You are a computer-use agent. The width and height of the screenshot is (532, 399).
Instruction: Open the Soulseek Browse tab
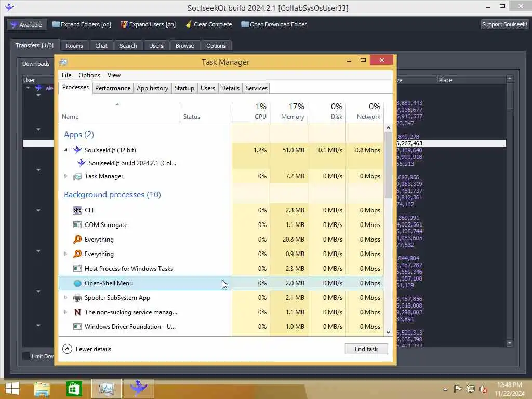click(x=184, y=46)
